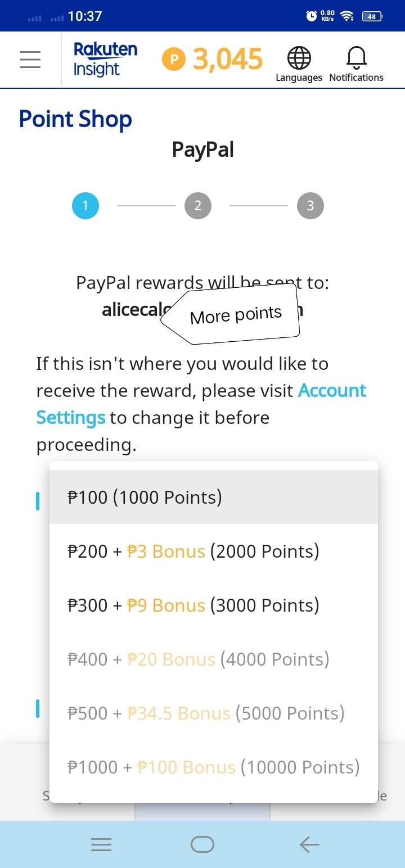Select the ₱100 (1000 Points) option
405x868 pixels.
tap(214, 497)
